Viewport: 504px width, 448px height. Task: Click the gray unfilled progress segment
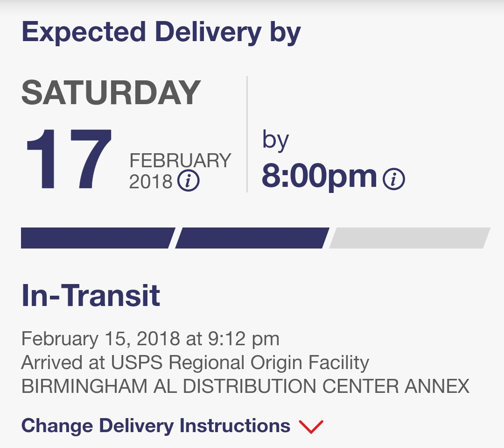tap(409, 238)
